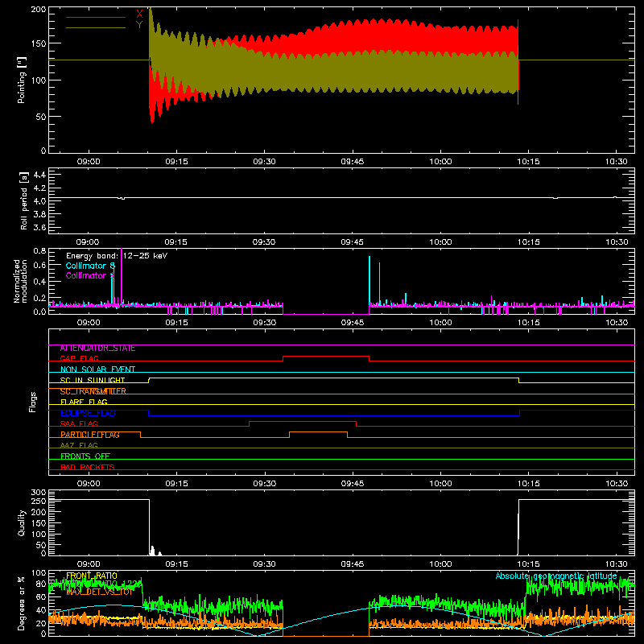
Task: Click the 09:00 label under Flags plot
Action: pos(89,484)
